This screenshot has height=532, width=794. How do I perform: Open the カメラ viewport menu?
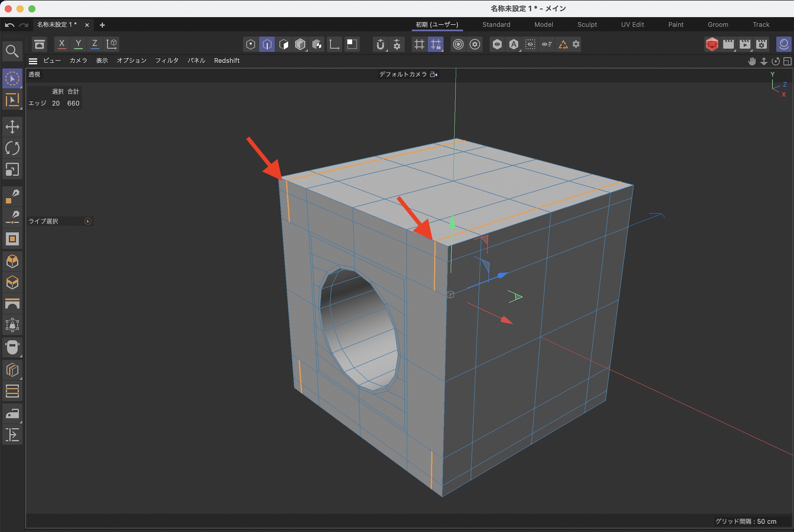click(x=78, y=61)
